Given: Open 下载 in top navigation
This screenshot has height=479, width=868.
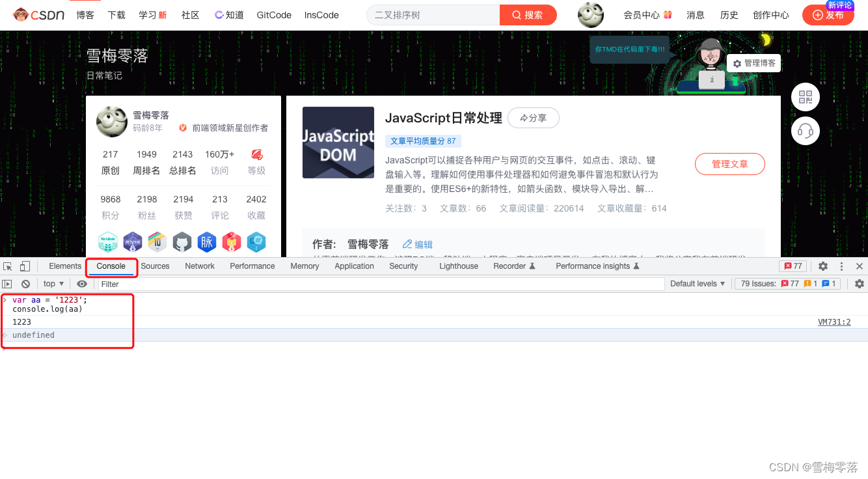Looking at the screenshot, I should (x=116, y=15).
